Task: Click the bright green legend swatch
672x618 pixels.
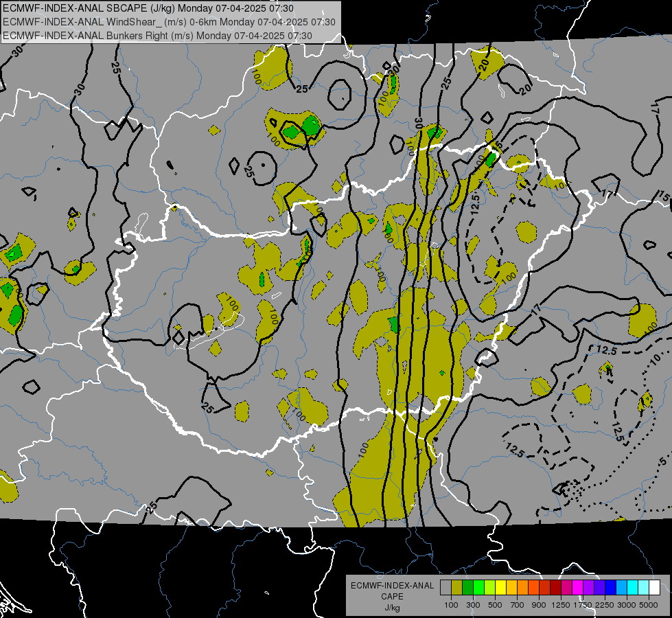Action: 478,587
